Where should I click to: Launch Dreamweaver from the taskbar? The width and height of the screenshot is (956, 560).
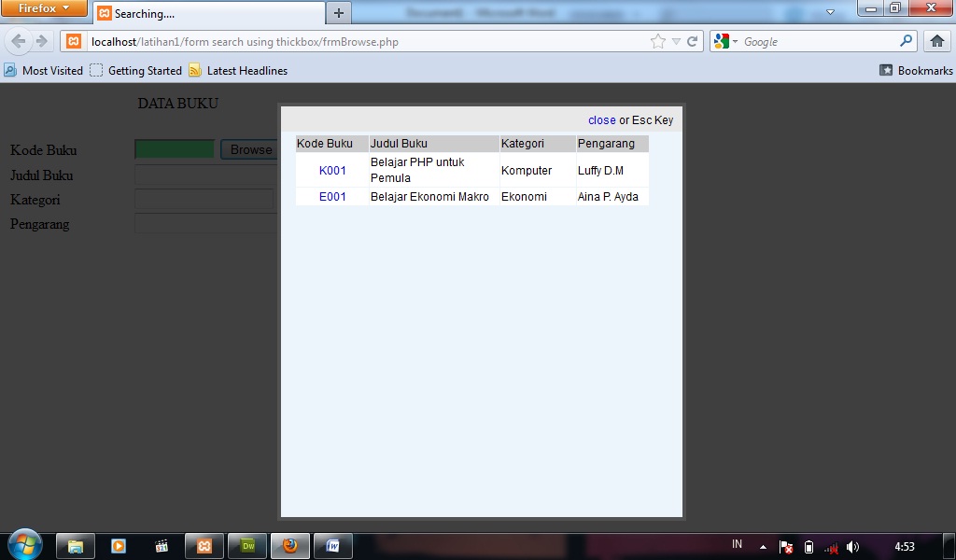pyautogui.click(x=246, y=545)
